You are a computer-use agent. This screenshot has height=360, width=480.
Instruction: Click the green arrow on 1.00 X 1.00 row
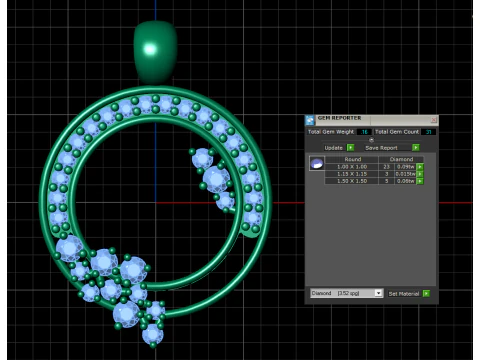click(420, 167)
